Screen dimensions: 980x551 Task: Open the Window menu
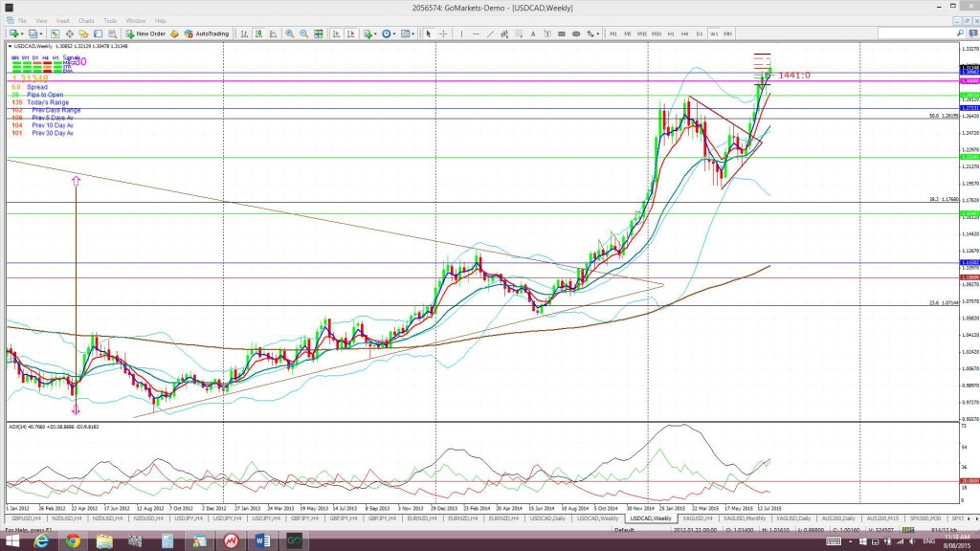point(136,21)
